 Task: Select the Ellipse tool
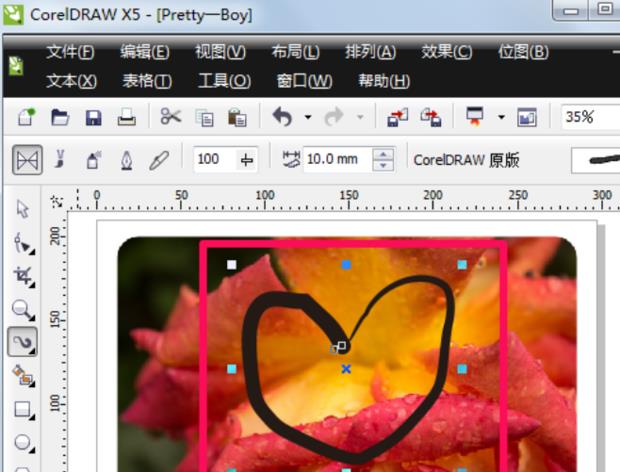(23, 443)
